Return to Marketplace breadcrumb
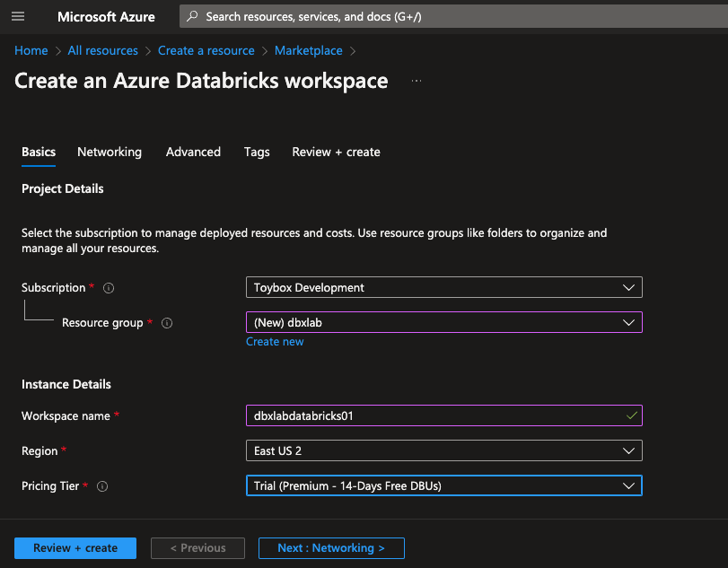 308,50
